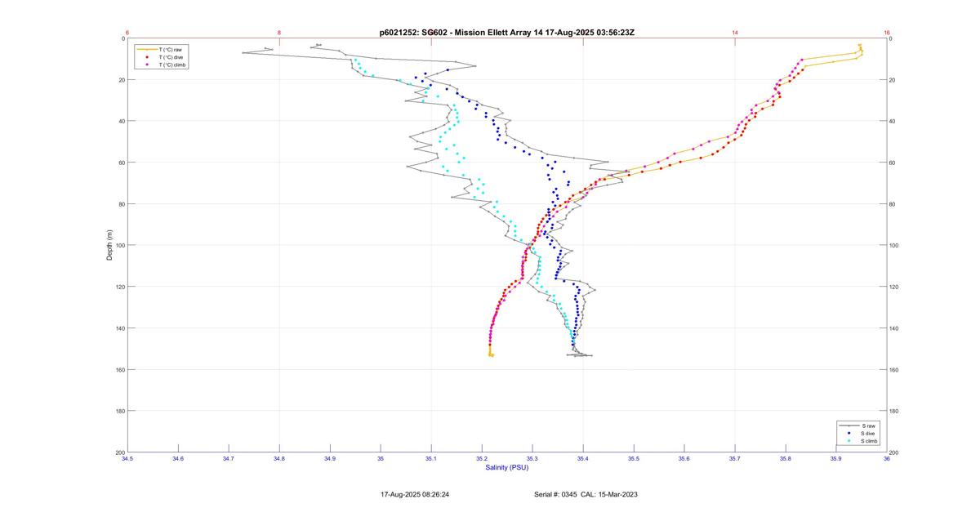The height and width of the screenshot is (508, 980).
Task: Click the red 16 temperature tick label
Action: (887, 33)
